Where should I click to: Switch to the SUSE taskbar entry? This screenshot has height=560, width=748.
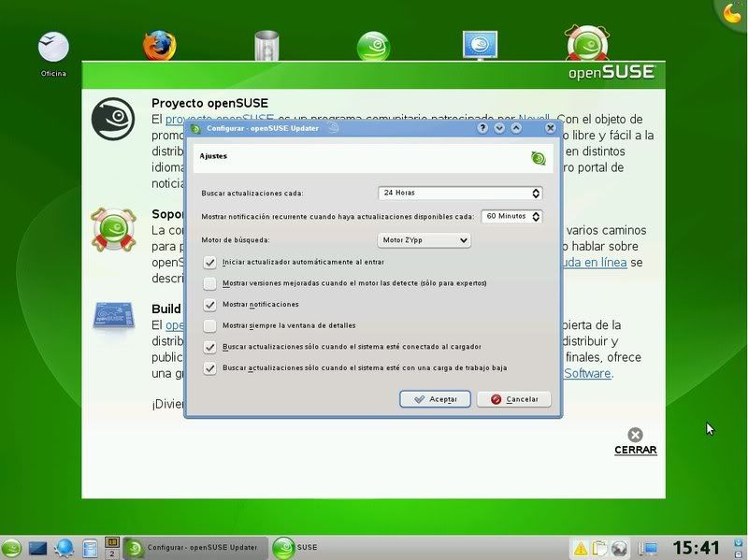click(295, 548)
